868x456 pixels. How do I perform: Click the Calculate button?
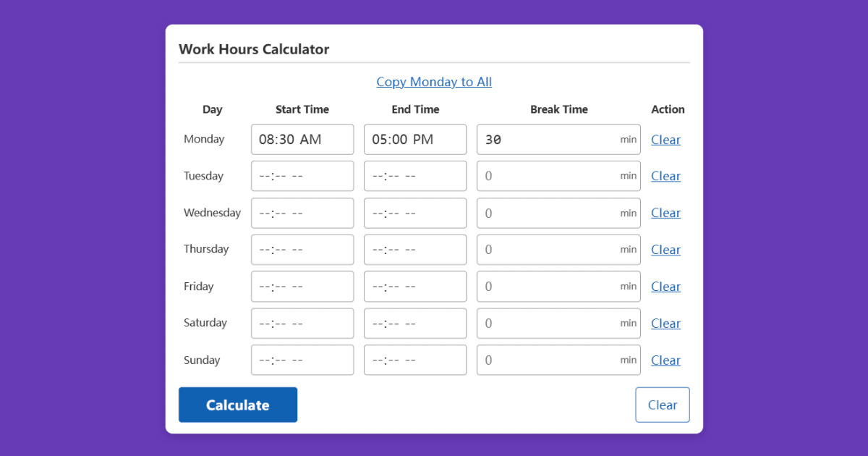[x=238, y=405]
